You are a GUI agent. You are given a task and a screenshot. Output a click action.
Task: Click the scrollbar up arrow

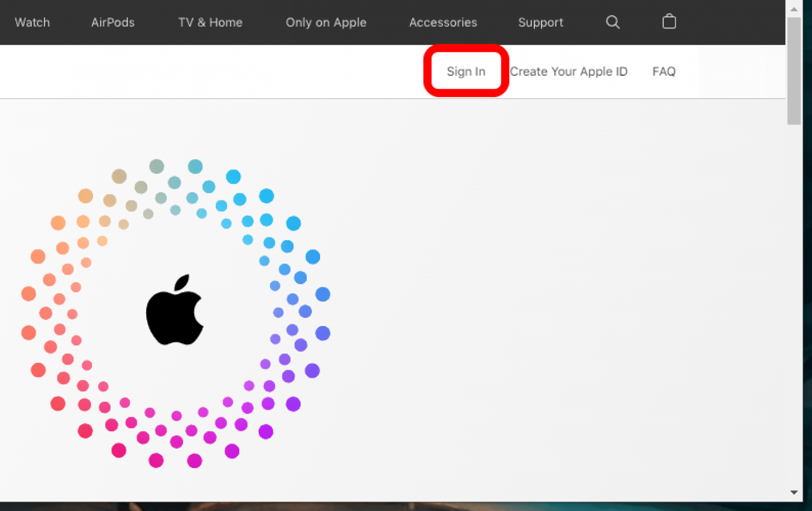click(x=794, y=9)
